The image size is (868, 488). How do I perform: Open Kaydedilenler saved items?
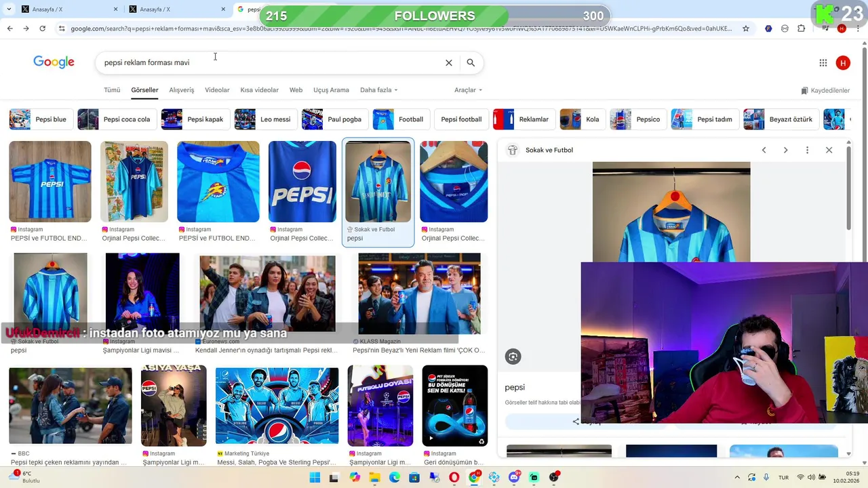pyautogui.click(x=825, y=90)
